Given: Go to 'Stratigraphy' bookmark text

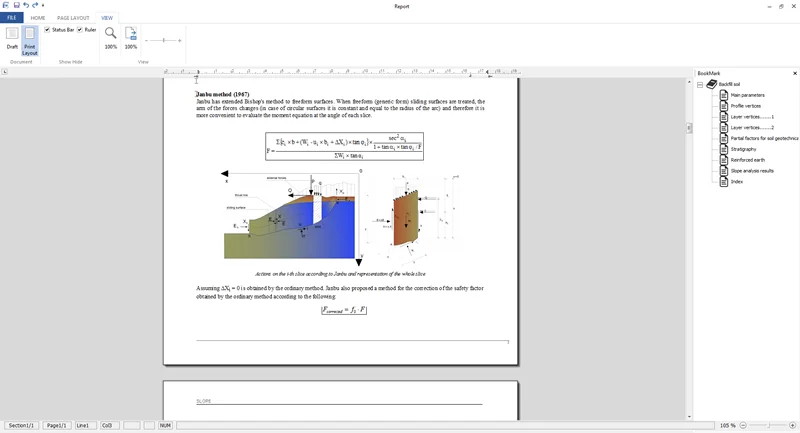Looking at the screenshot, I should (743, 149).
